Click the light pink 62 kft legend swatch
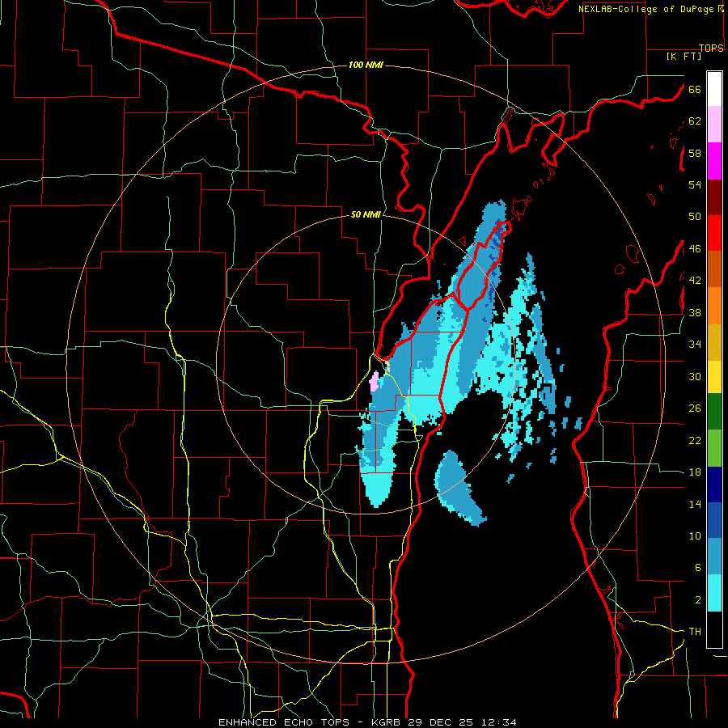The image size is (728, 728). click(714, 124)
